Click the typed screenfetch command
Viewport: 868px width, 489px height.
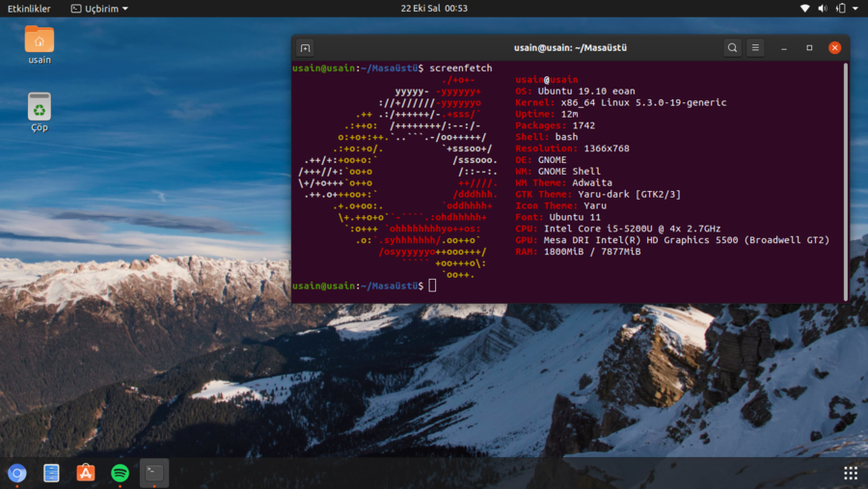pos(461,68)
